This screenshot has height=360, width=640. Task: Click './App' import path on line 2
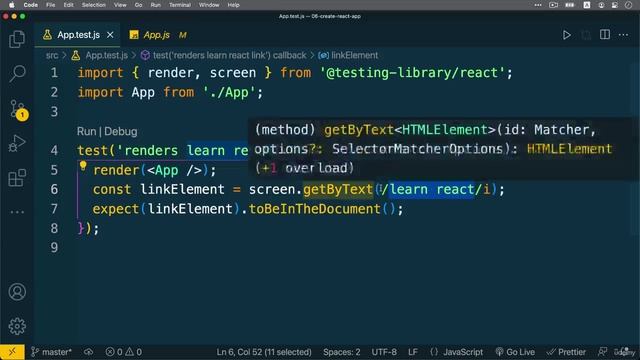click(229, 93)
